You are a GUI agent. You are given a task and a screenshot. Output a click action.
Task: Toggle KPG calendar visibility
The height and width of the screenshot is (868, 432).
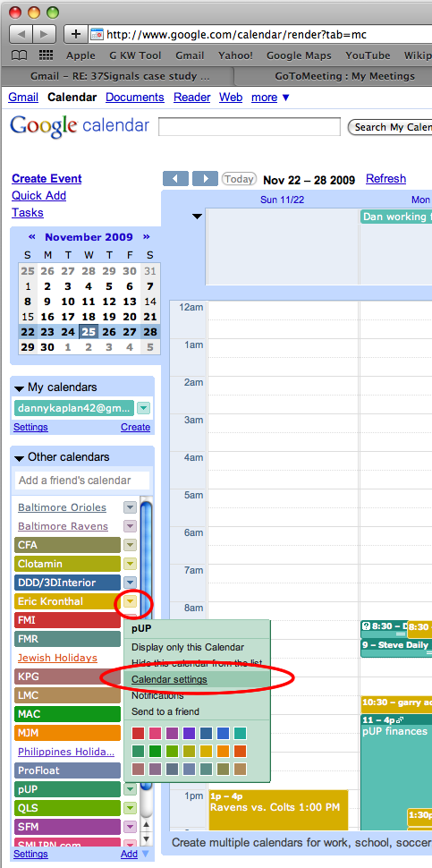(67, 677)
